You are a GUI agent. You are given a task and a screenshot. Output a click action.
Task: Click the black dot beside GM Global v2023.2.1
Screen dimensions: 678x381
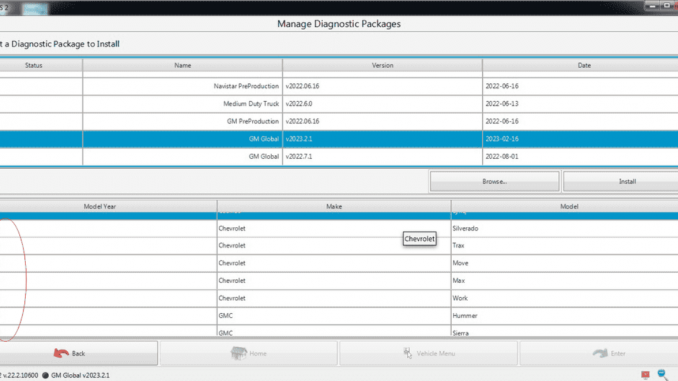coord(45,375)
